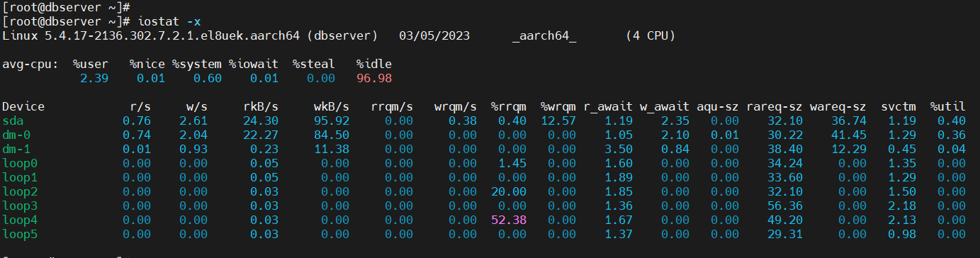Click loop3's rareq-sz value '56.36'

(785, 206)
